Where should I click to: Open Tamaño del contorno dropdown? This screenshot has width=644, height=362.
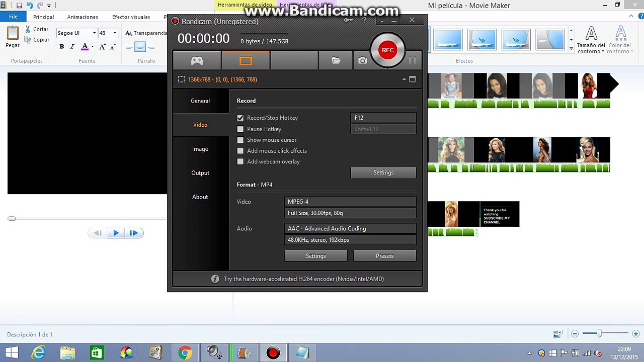(591, 40)
